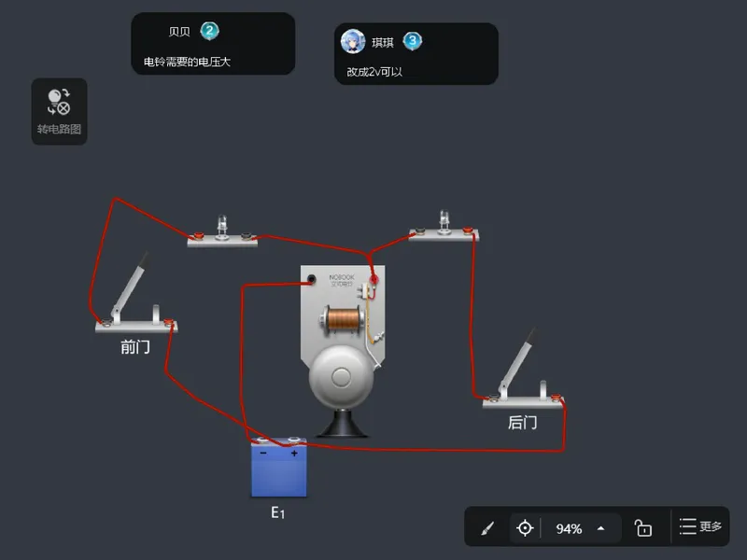This screenshot has width=747, height=560.
Task: Click the battery's positive terminal
Action: (x=294, y=441)
